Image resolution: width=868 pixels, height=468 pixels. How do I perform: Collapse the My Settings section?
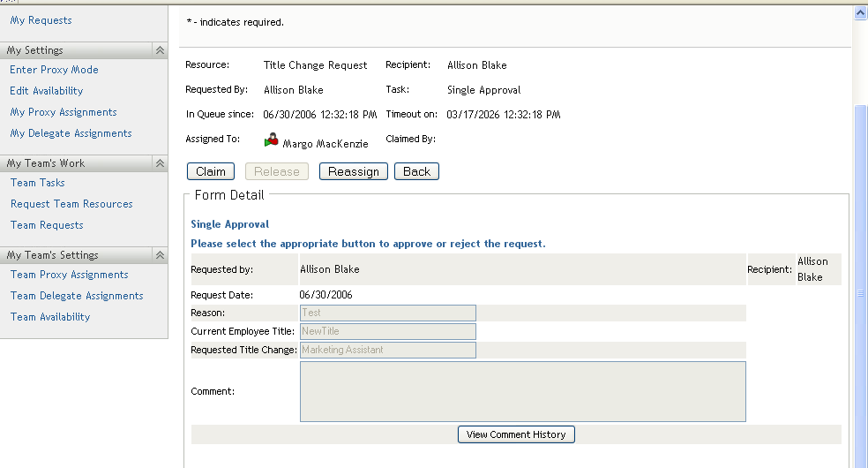[160, 51]
